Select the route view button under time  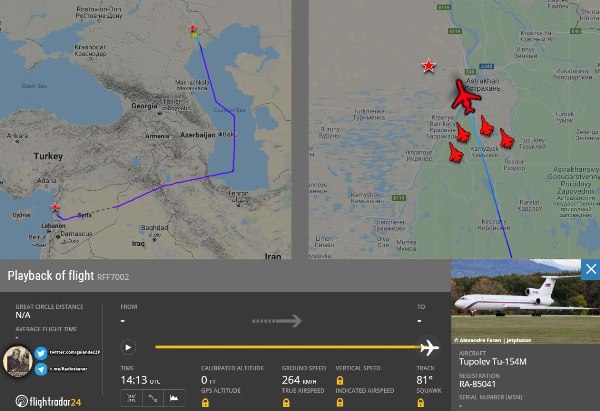[x=154, y=397]
